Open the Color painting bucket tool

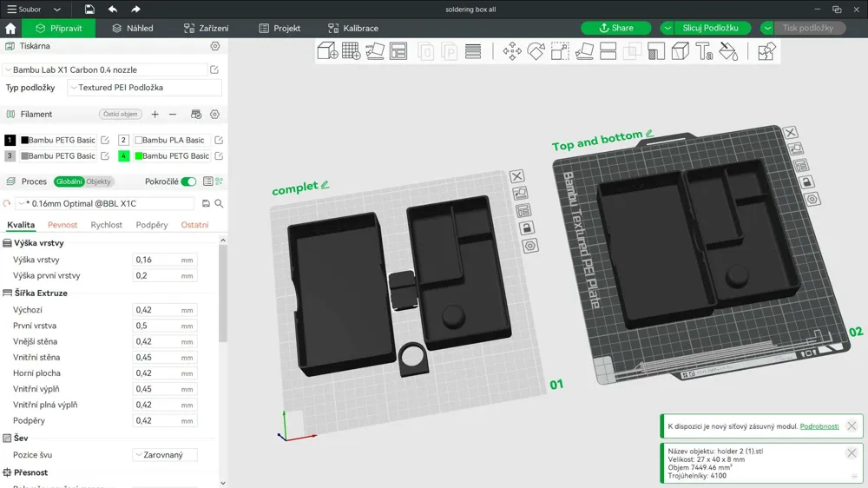click(728, 51)
